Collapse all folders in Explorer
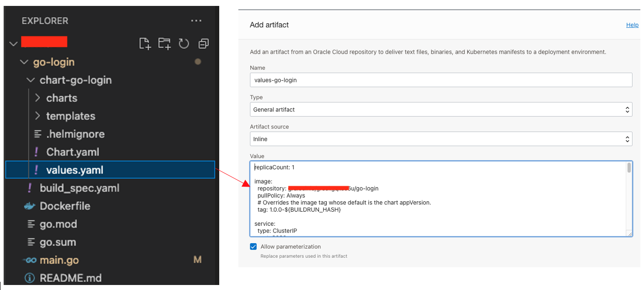644x290 pixels. [204, 44]
